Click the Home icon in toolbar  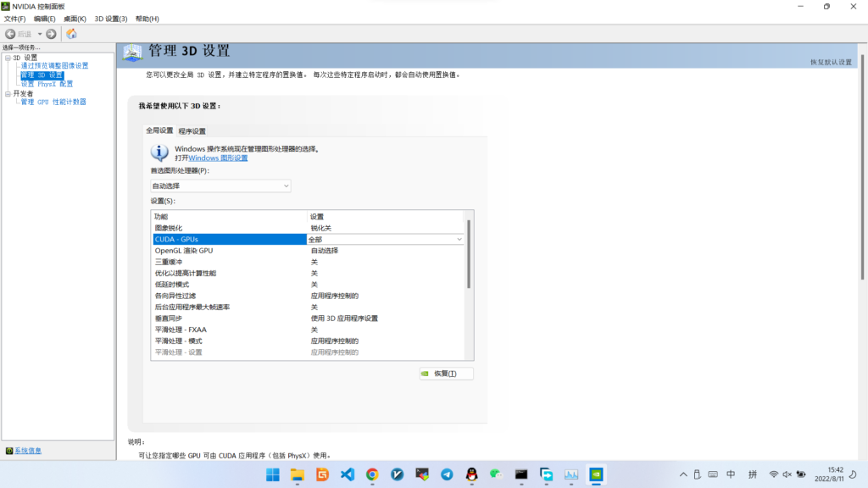[71, 34]
